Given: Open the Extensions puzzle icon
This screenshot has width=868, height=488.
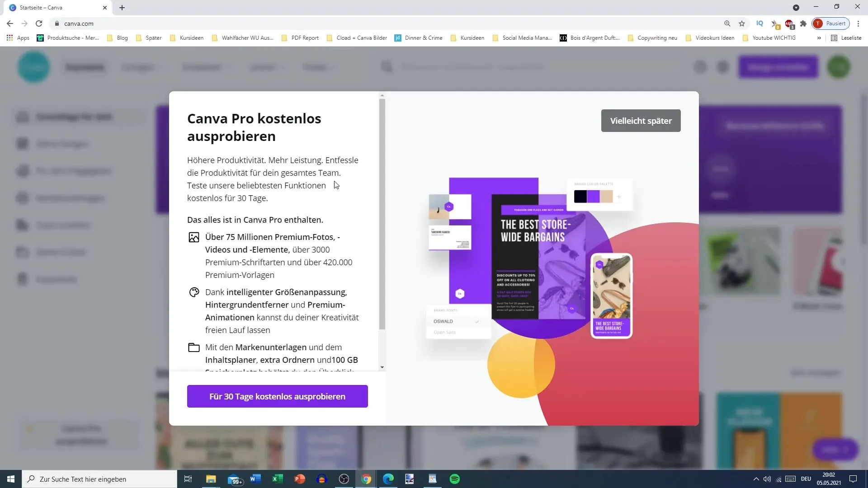Looking at the screenshot, I should pyautogui.click(x=803, y=23).
